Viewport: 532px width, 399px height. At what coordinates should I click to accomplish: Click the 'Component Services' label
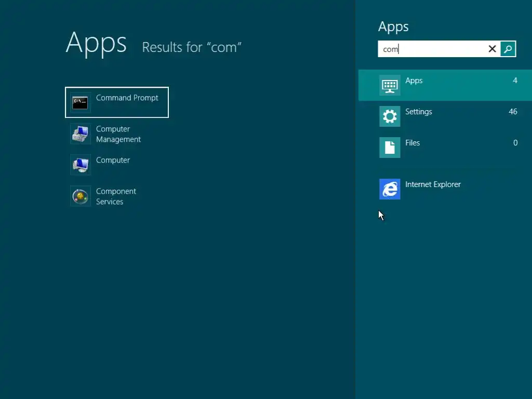tap(116, 196)
